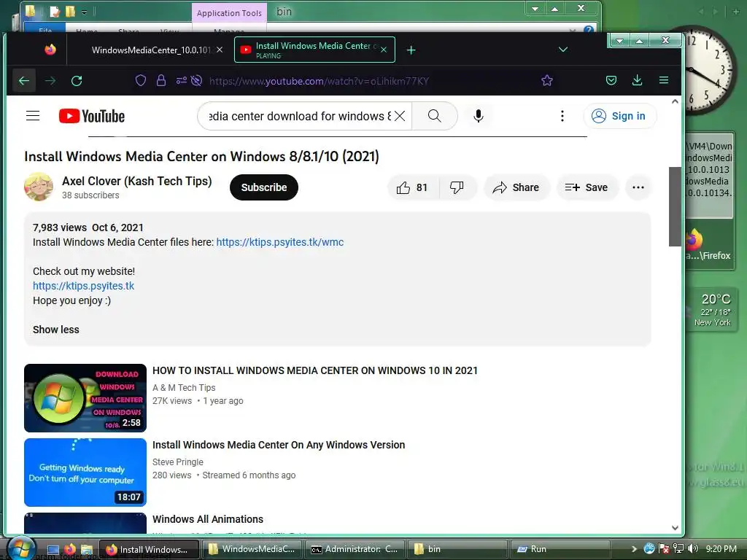
Task: Click the 9:20 PM taskbar clock
Action: click(721, 548)
